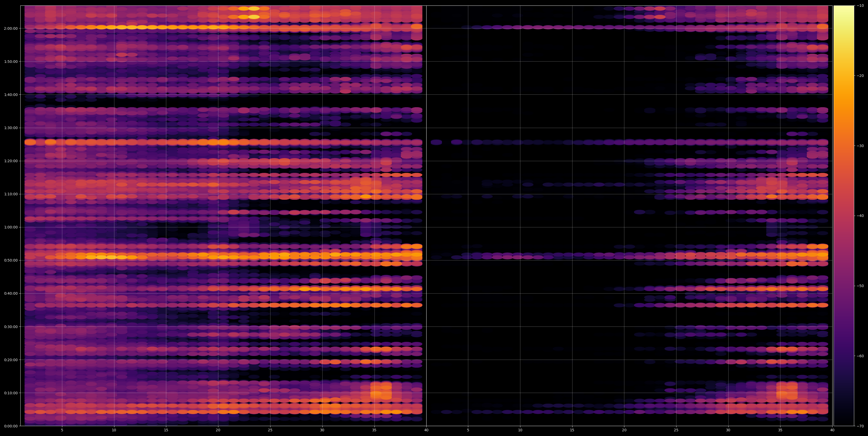Image resolution: width=868 pixels, height=436 pixels.
Task: Click x-axis tick 10 under right heatmap
Action: pyautogui.click(x=520, y=430)
